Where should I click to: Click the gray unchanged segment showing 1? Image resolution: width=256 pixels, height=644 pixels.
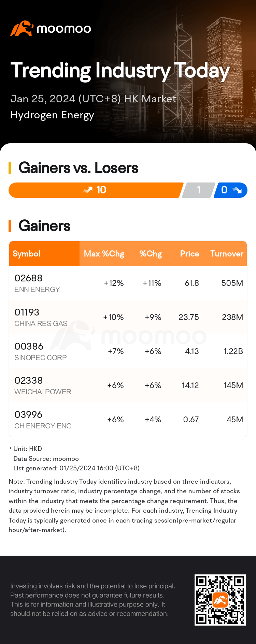[199, 190]
